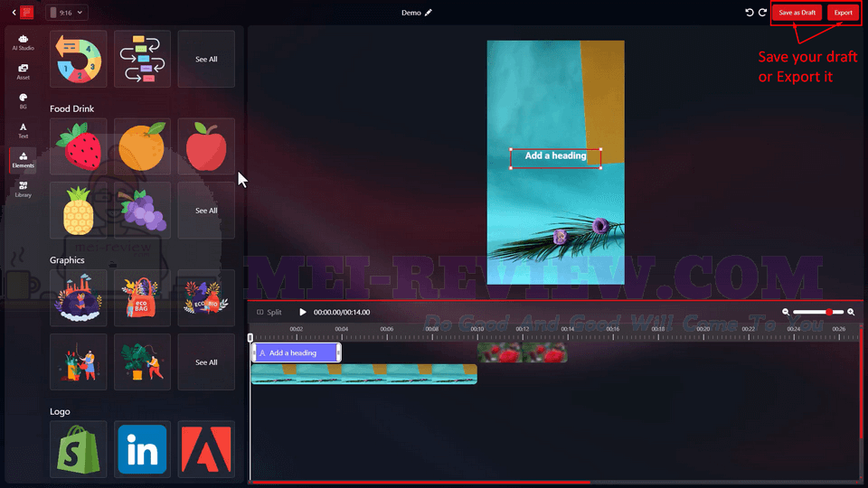Add the circular numbered infographic element
The image size is (868, 488).
tap(78, 59)
